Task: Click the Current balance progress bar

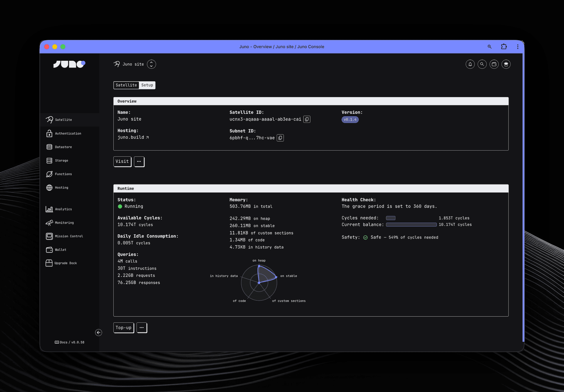Action: coord(411,224)
